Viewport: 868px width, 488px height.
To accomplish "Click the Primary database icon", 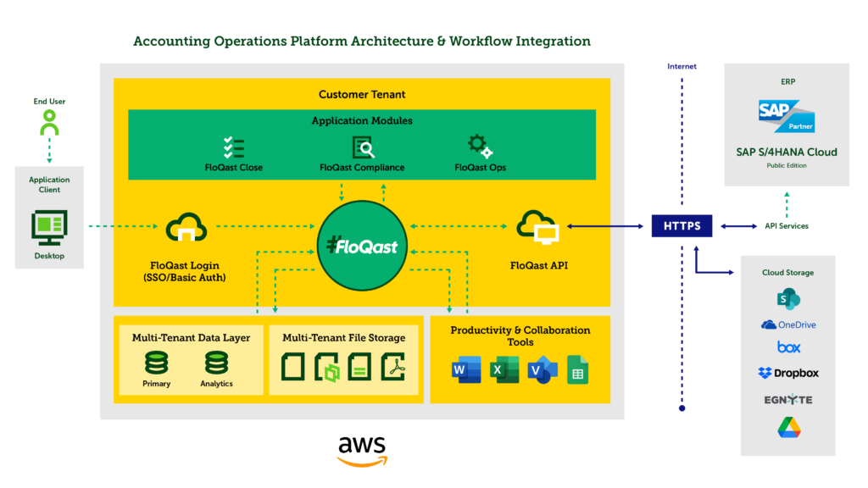I will click(156, 363).
